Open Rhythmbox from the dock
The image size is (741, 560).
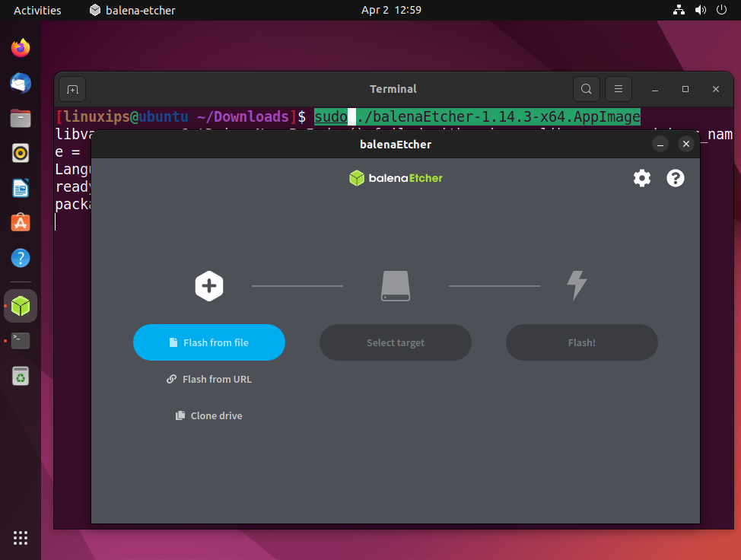(x=21, y=153)
